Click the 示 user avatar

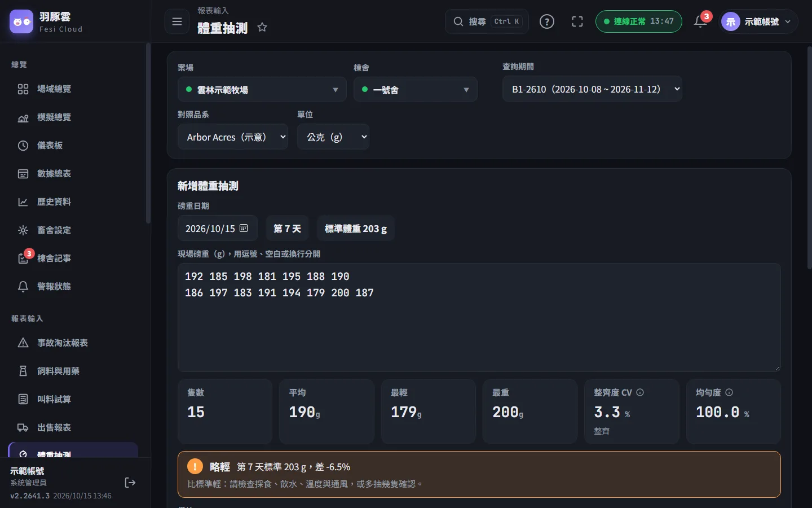(731, 21)
